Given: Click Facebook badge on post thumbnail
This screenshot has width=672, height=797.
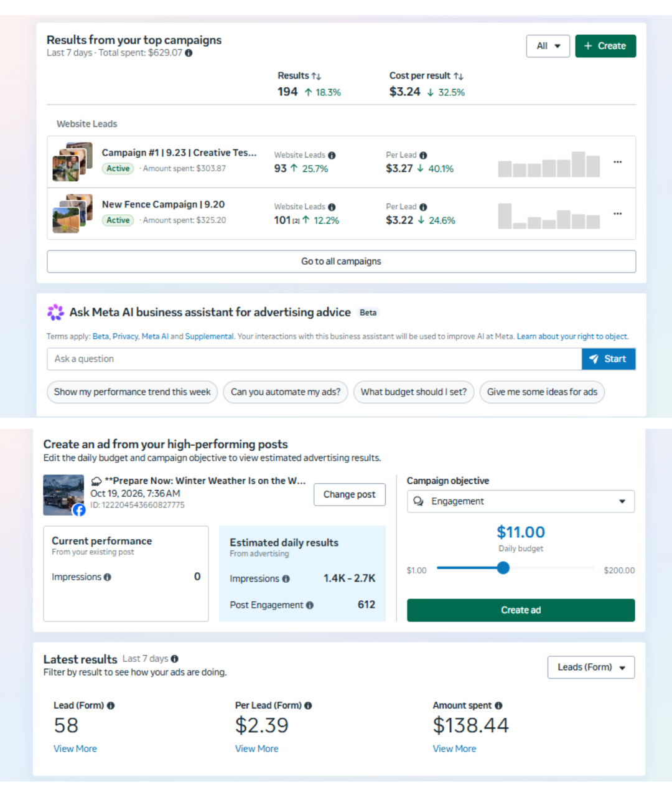Looking at the screenshot, I should point(79,510).
